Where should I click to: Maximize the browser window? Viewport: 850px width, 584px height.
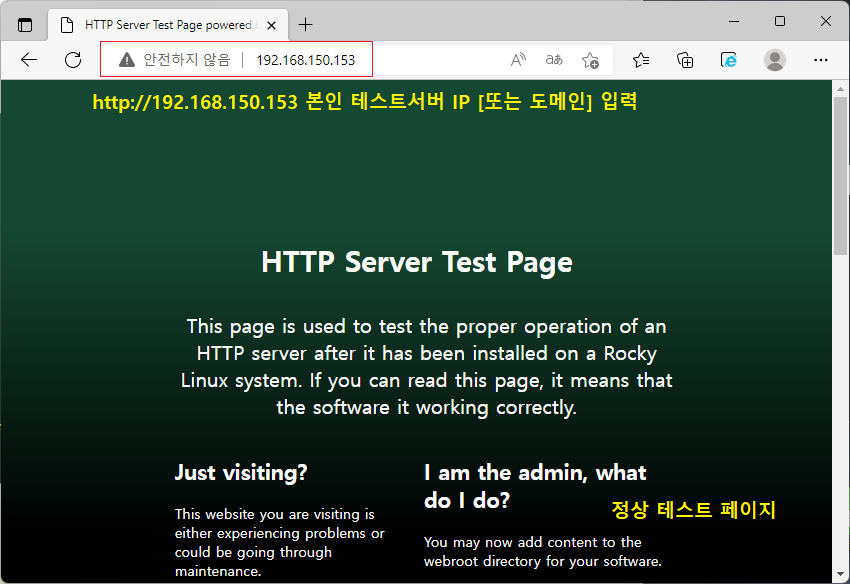(x=780, y=21)
